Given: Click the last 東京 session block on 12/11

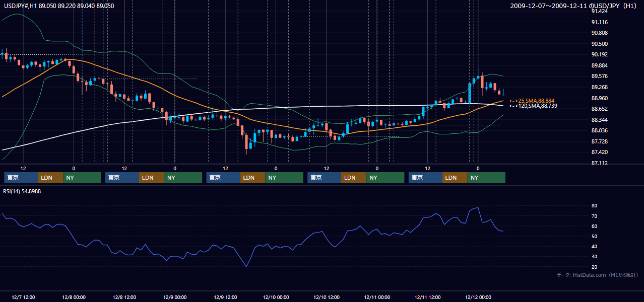Looking at the screenshot, I should pyautogui.click(x=426, y=178).
